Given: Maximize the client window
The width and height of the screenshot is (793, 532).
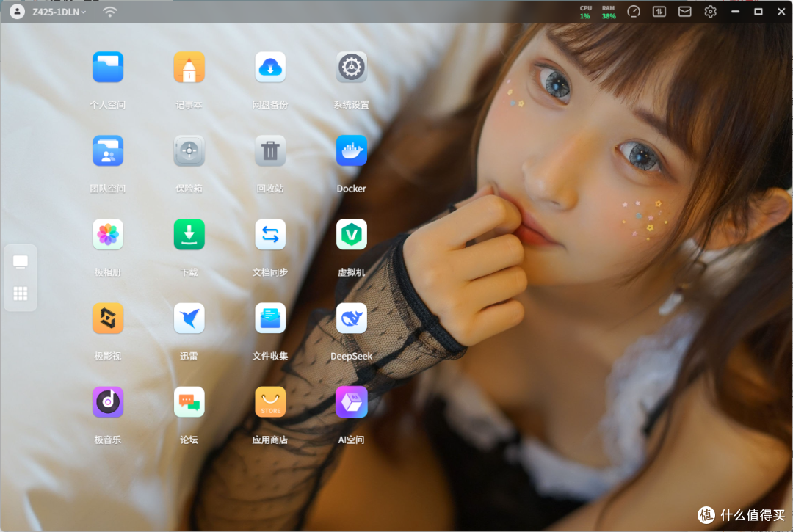Looking at the screenshot, I should point(758,12).
